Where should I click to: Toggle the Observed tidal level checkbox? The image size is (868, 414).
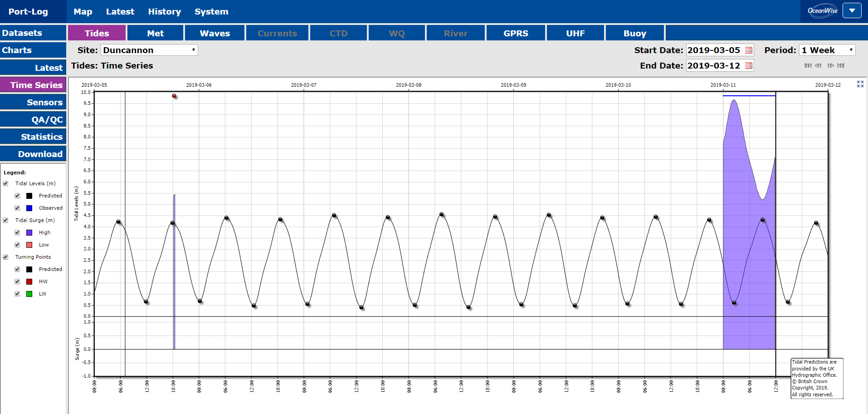pyautogui.click(x=17, y=208)
